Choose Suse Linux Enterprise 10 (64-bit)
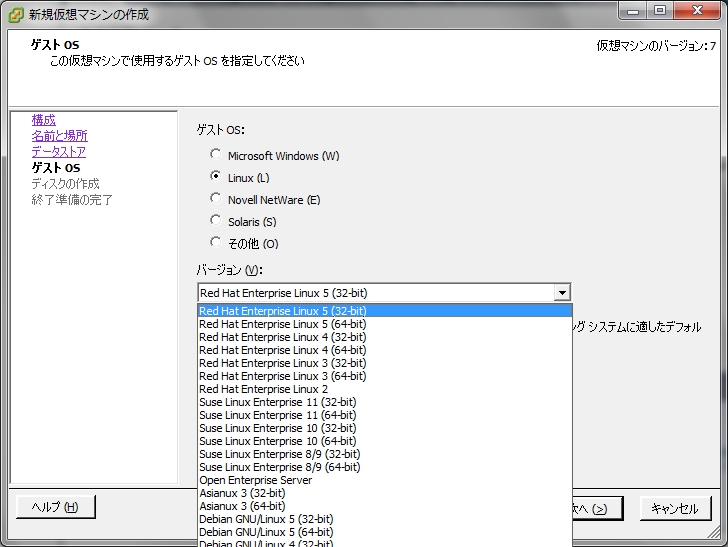The image size is (728, 547). coord(385,441)
